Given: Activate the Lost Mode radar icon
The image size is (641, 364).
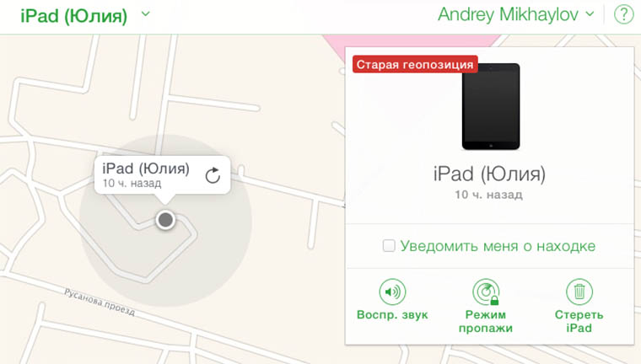Looking at the screenshot, I should [x=486, y=292].
